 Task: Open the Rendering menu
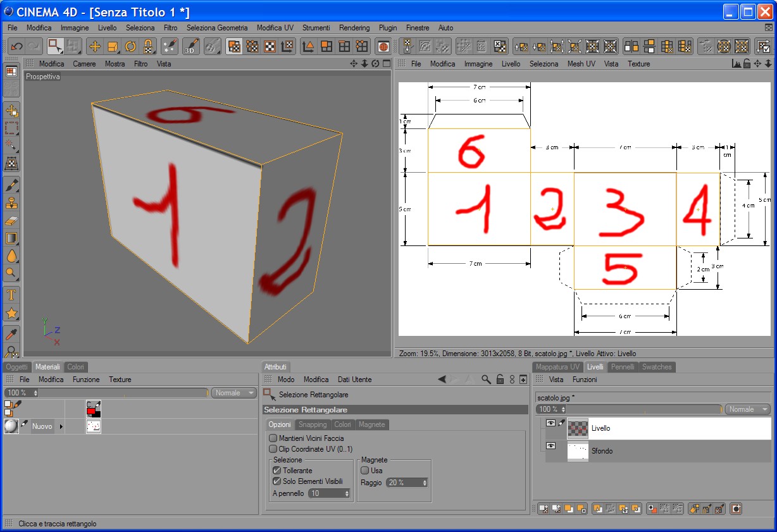(354, 28)
